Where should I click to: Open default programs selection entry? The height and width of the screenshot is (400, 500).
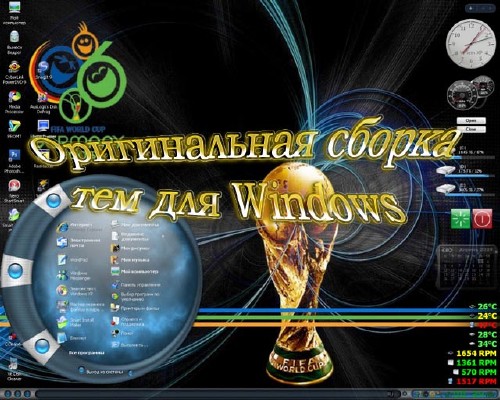[135, 296]
